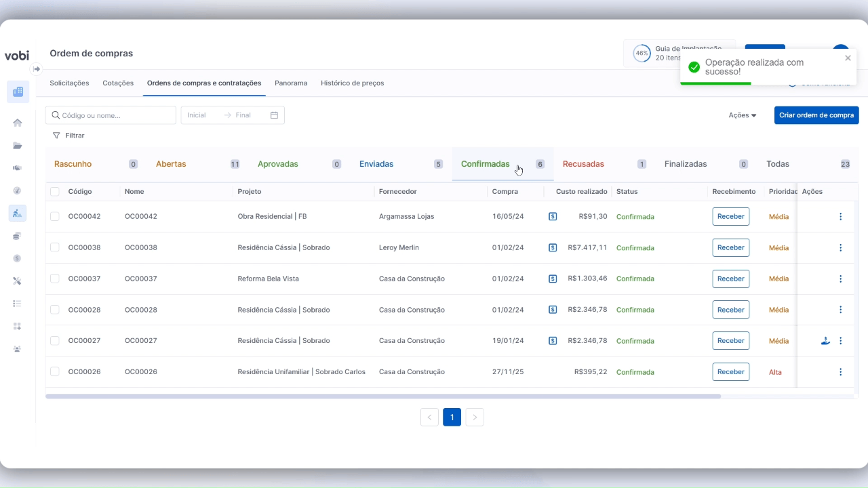868x488 pixels.
Task: Expand the sidebar with the arrow button
Action: pos(37,69)
